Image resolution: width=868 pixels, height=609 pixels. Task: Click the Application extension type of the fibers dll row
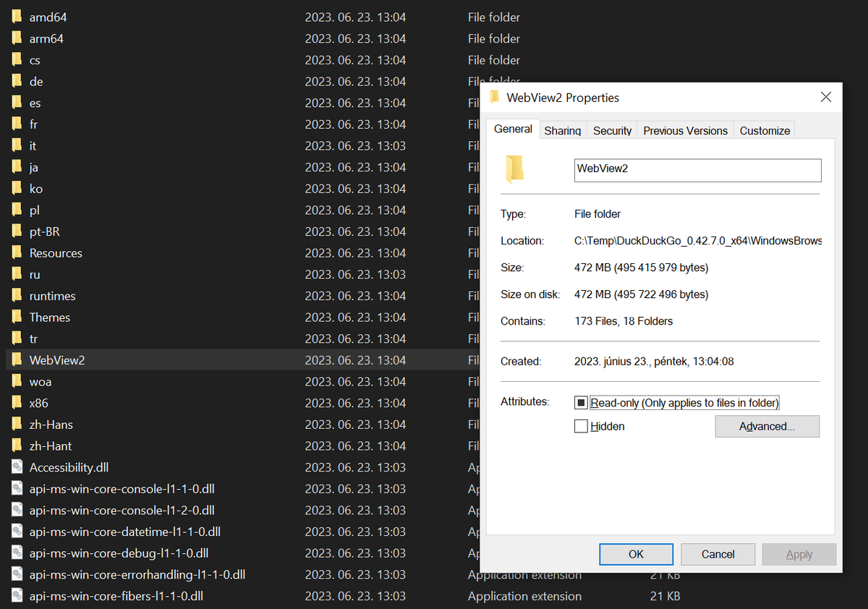point(524,597)
